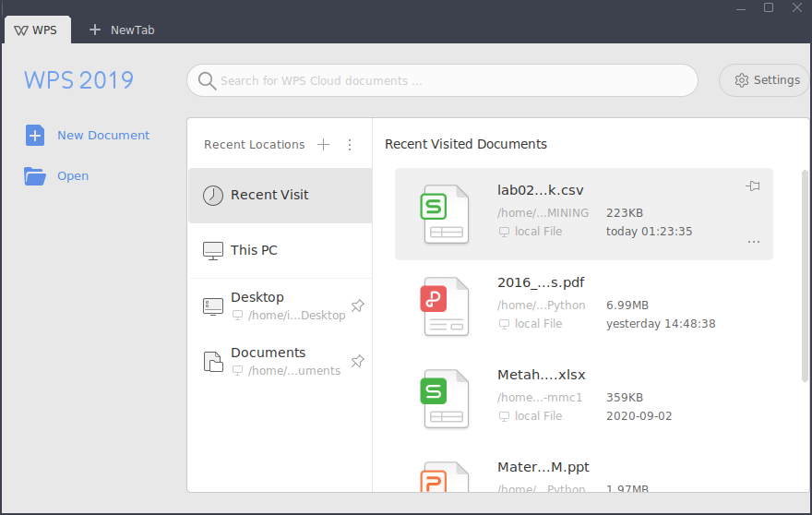This screenshot has width=812, height=515.
Task: Click the 'yesterday 14:48:38' timestamp
Action: point(661,324)
